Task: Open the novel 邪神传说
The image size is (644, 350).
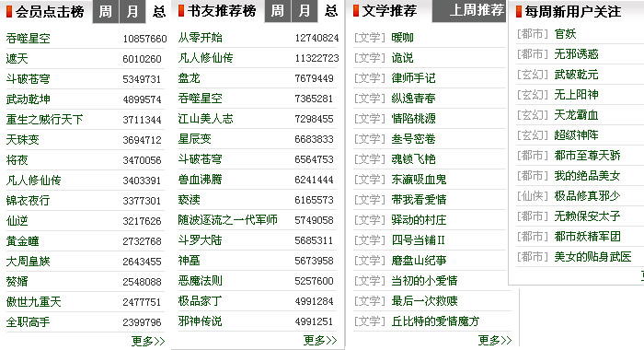Action: click(x=201, y=321)
